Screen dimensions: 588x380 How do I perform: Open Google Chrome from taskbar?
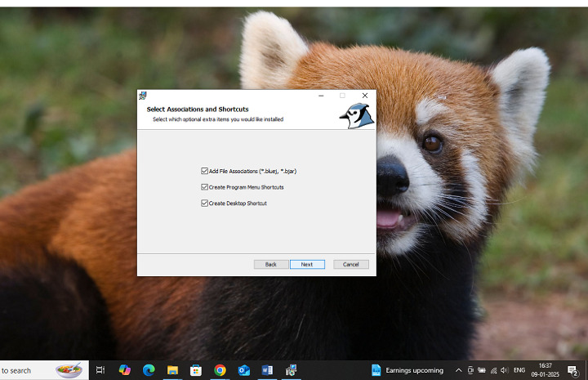(220, 371)
